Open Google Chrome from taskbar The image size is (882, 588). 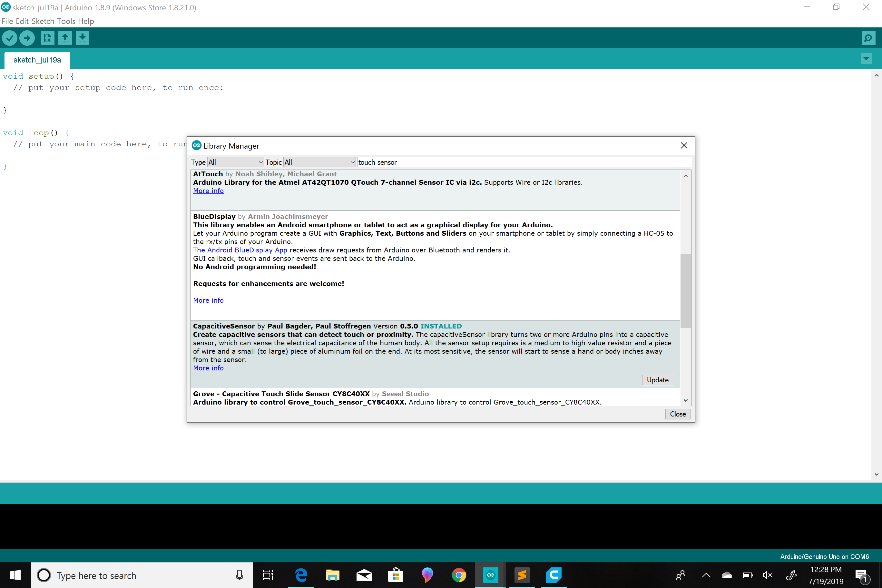point(459,575)
